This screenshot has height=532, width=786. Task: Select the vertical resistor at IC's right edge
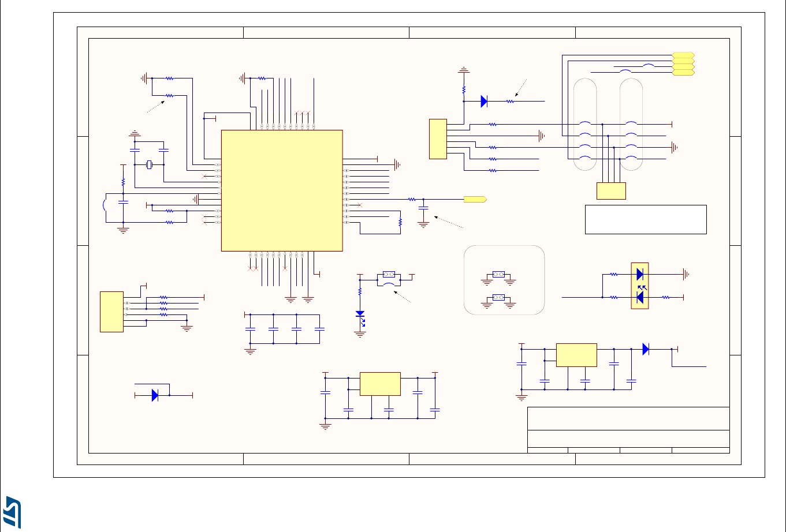(x=400, y=222)
